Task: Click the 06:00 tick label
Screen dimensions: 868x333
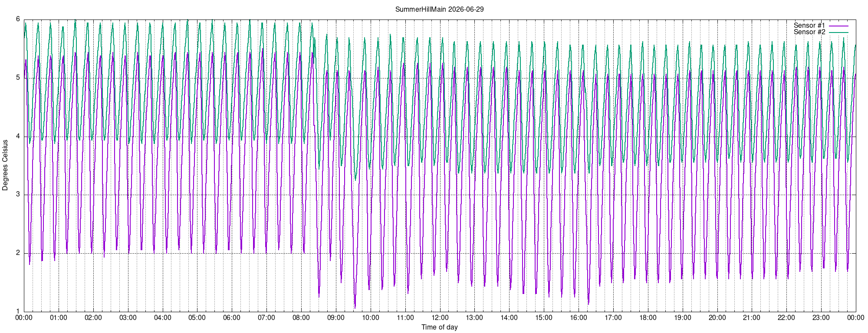Action: tap(232, 318)
